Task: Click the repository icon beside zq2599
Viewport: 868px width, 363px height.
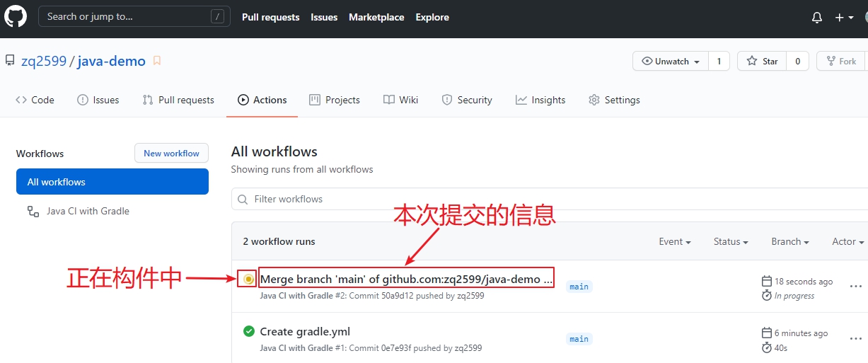Action: tap(10, 61)
